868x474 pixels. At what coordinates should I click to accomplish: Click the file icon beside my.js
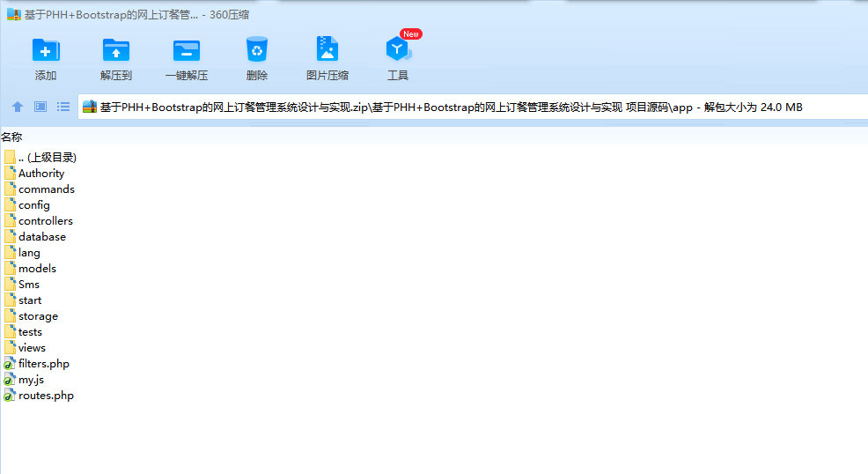point(10,380)
